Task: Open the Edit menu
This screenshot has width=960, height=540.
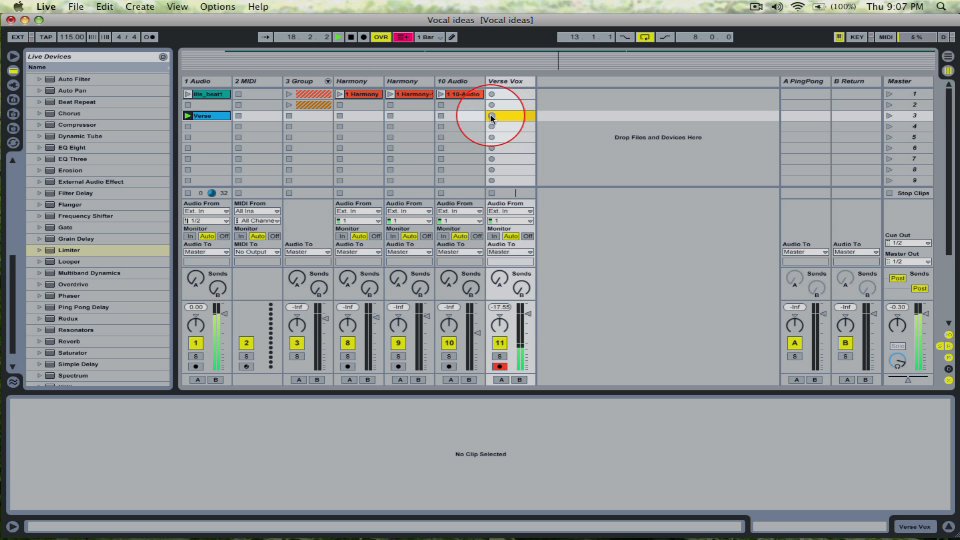Action: click(104, 7)
